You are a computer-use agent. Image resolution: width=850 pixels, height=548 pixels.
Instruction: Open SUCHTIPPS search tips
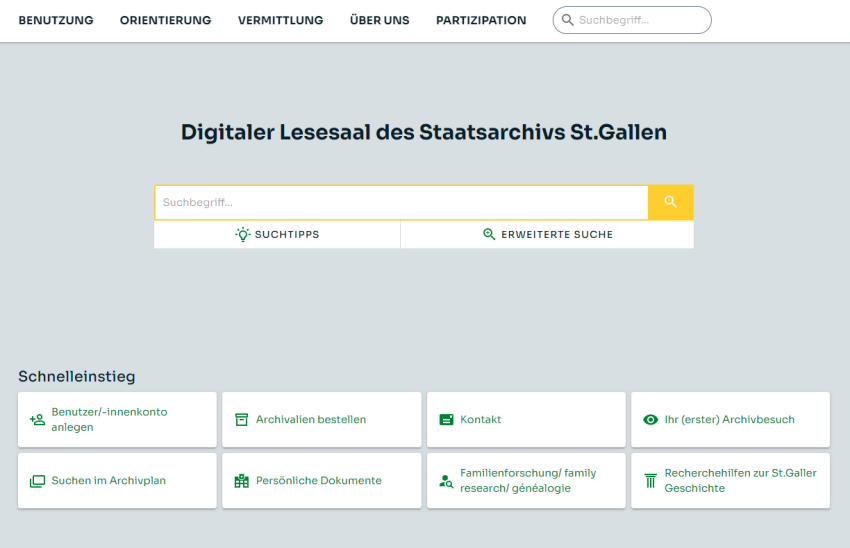[277, 234]
